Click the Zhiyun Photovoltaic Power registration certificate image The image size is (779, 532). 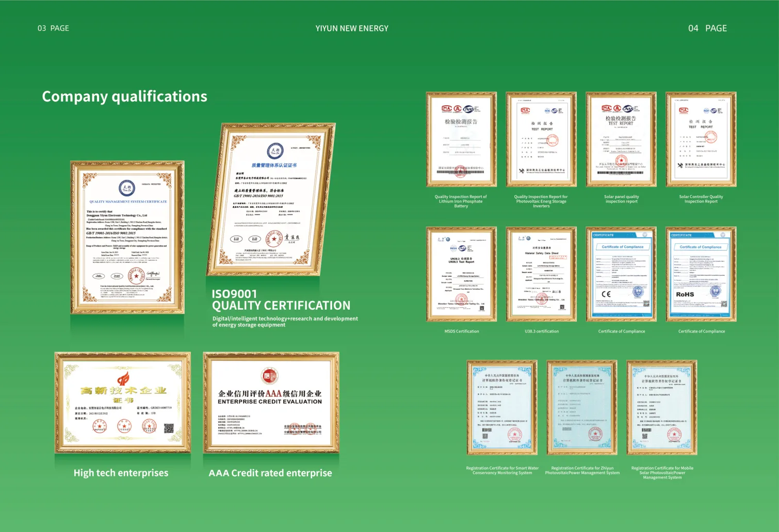coord(582,407)
